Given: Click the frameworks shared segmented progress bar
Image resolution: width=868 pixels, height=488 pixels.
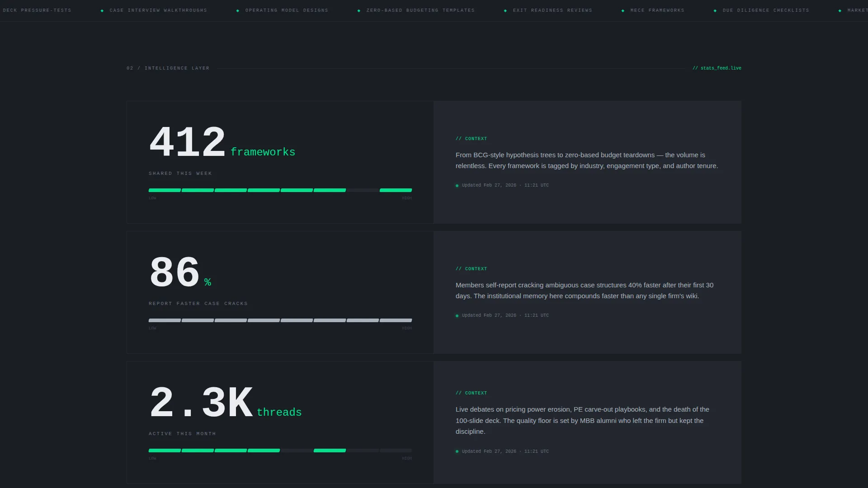Looking at the screenshot, I should 280,190.
